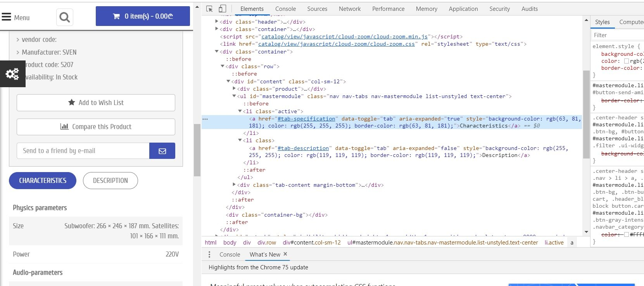
Task: Select li.active in the breadcrumb
Action: coord(554,243)
